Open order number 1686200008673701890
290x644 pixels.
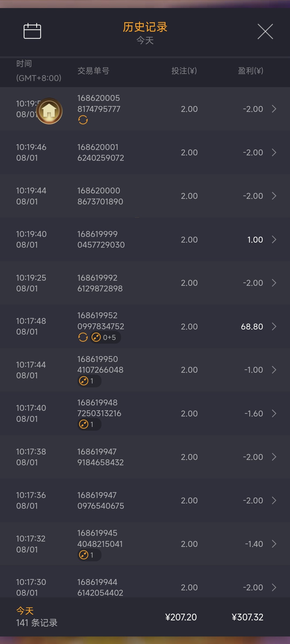(x=100, y=196)
